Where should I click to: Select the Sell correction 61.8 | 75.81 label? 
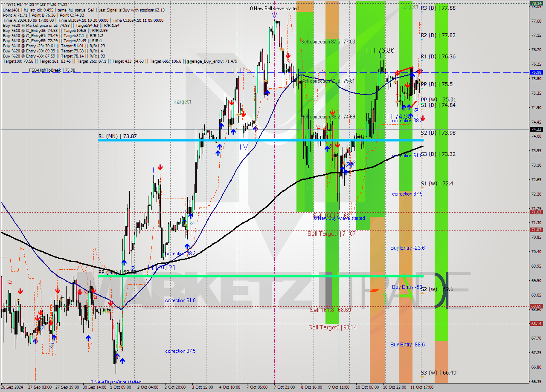click(328, 81)
